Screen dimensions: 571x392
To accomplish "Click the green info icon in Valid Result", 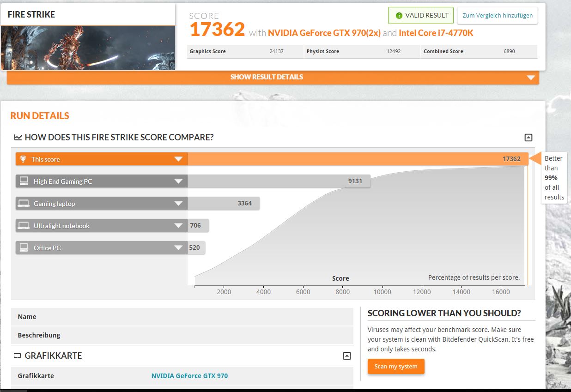I will click(x=399, y=15).
